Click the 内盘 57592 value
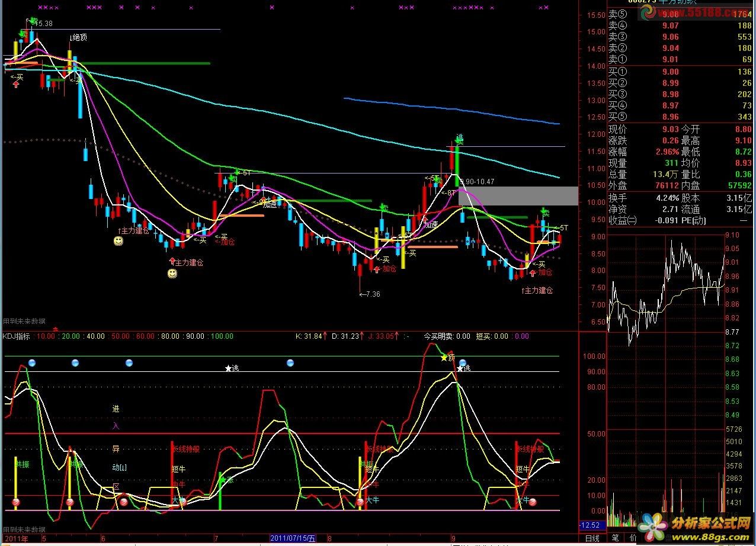 739,185
